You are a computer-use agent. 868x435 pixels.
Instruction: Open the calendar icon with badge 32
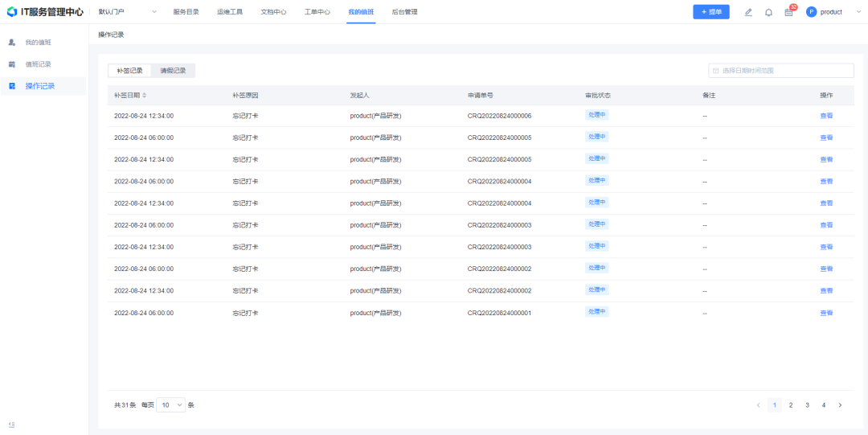788,12
